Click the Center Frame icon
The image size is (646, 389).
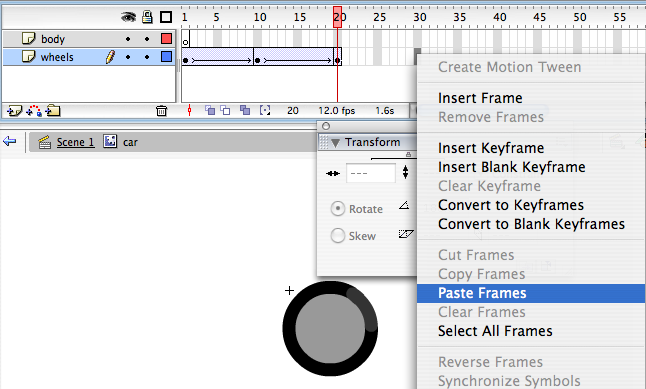(190, 110)
